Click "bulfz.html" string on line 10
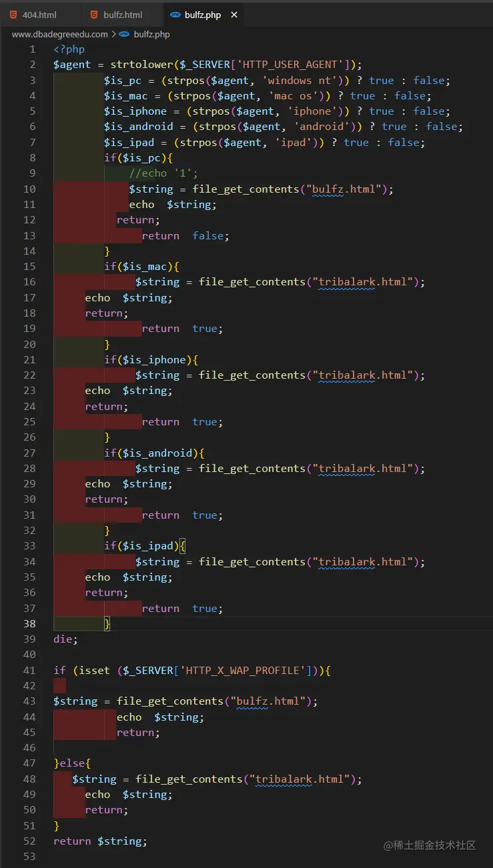Image resolution: width=493 pixels, height=868 pixels. tap(344, 189)
